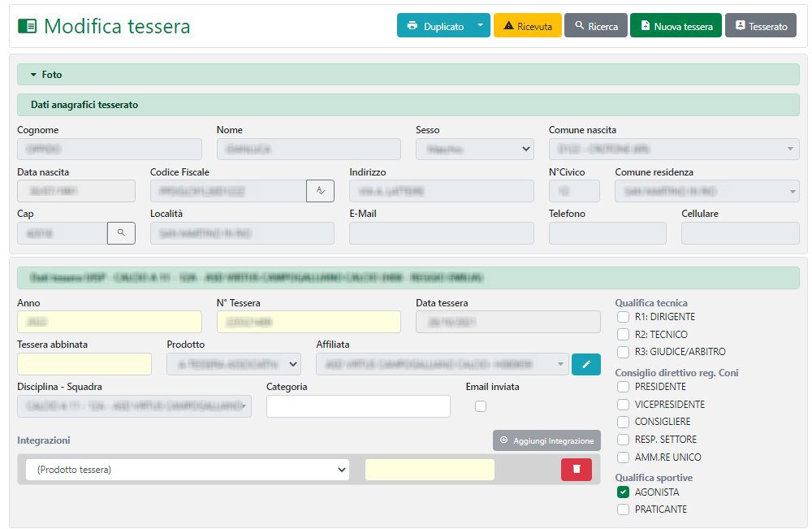This screenshot has width=812, height=529.
Task: Click the Nuova tessera button
Action: pyautogui.click(x=676, y=26)
